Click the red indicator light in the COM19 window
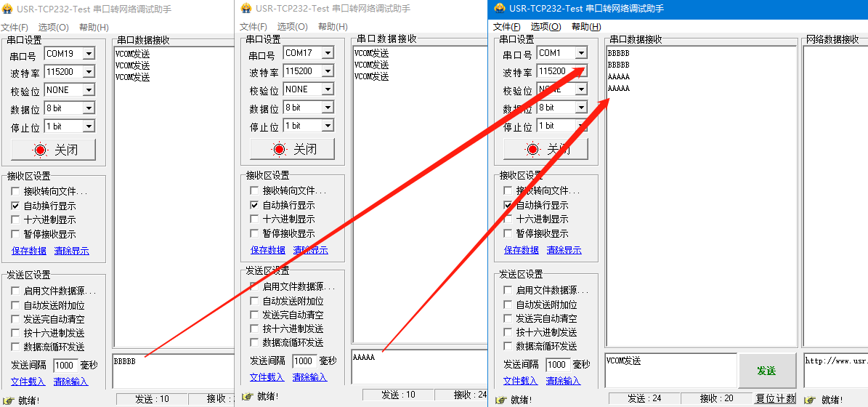Image resolution: width=868 pixels, height=407 pixels. [39, 150]
